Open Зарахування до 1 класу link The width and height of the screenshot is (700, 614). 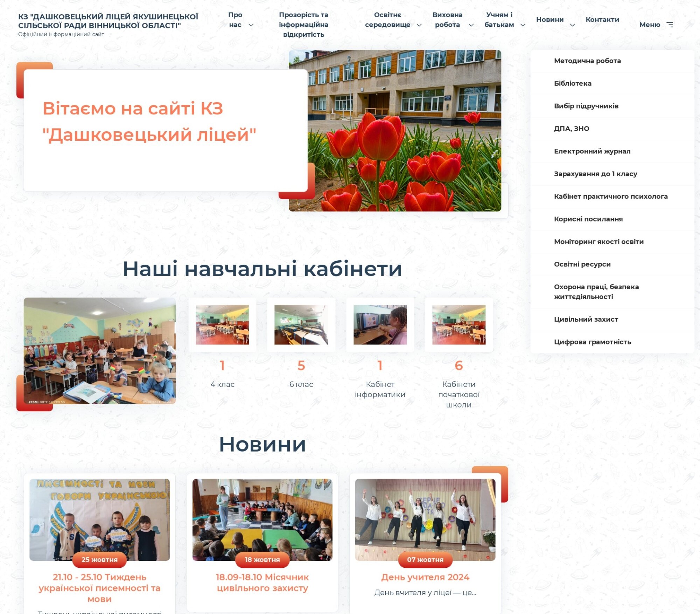point(595,174)
